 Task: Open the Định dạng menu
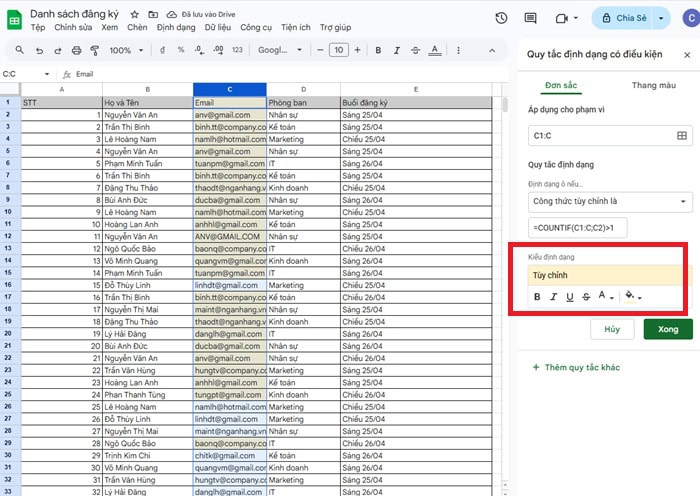(176, 28)
